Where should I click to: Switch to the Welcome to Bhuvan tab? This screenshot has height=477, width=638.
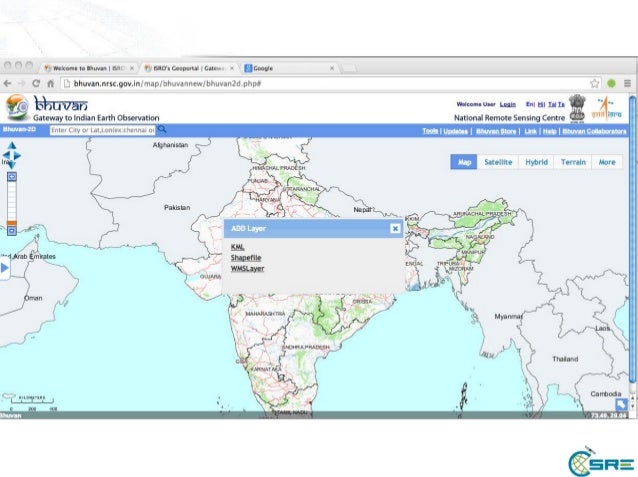89,68
